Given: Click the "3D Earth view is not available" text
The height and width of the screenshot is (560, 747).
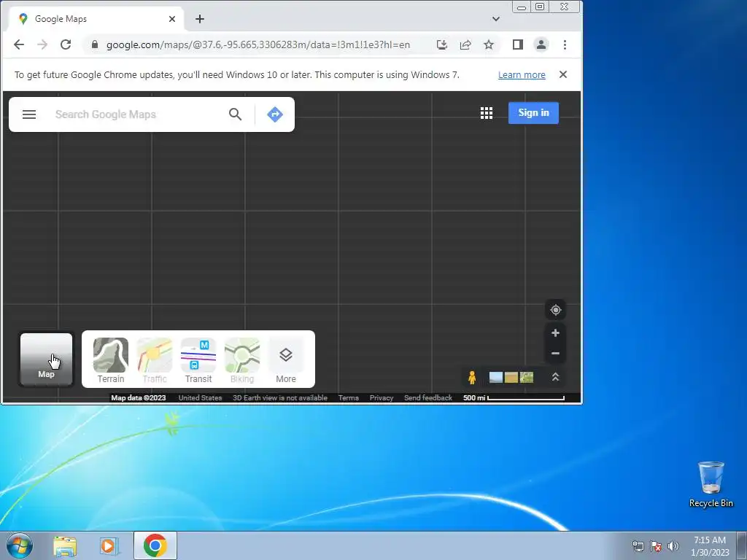Looking at the screenshot, I should pos(280,397).
